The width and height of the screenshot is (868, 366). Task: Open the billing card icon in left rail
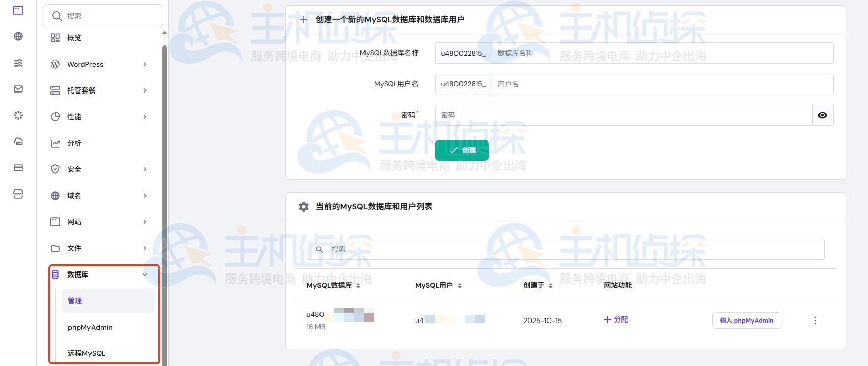click(x=18, y=168)
